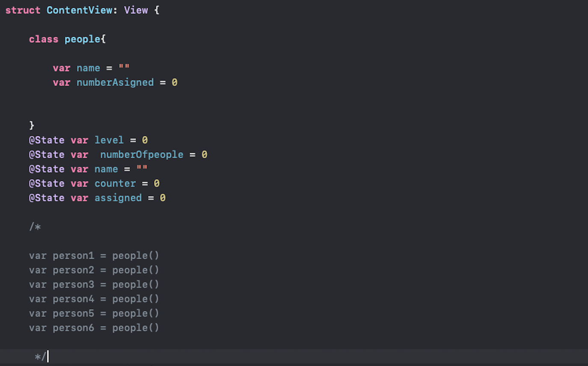Click @State before the counter variable

[46, 183]
